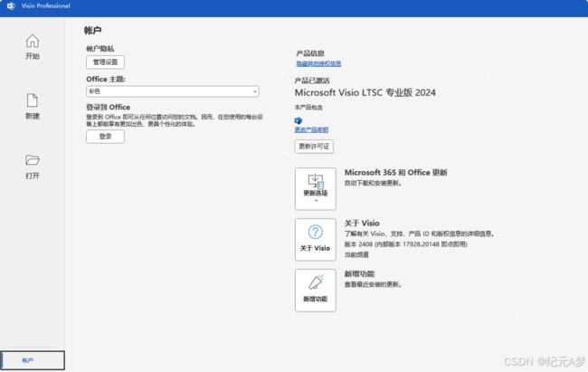The height and width of the screenshot is (372, 588).
Task: Click the 登录到 Office heading
Action: pos(109,108)
